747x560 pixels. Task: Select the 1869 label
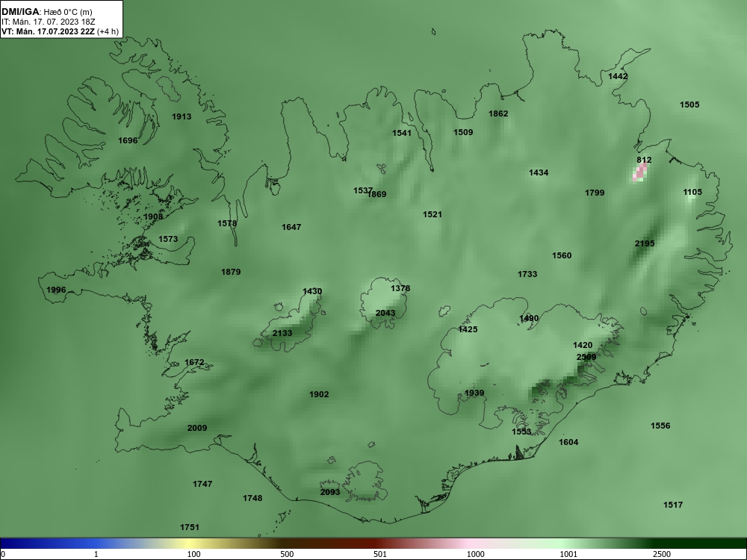point(377,194)
